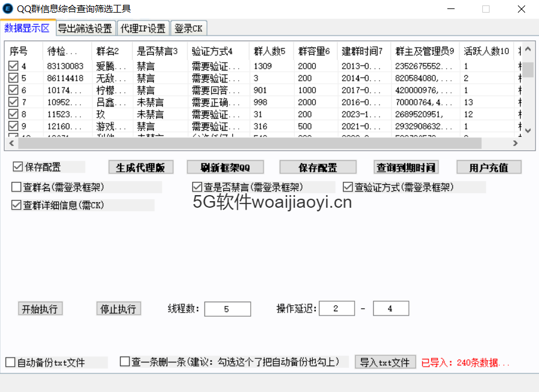Click the vertical scrollbar thumb
The height and width of the screenshot is (392, 539).
(x=528, y=70)
